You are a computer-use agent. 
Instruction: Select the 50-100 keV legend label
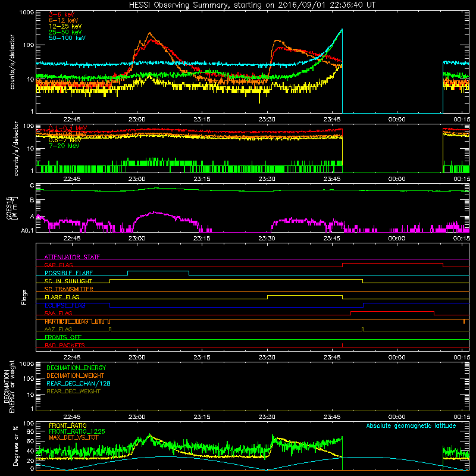click(67, 38)
